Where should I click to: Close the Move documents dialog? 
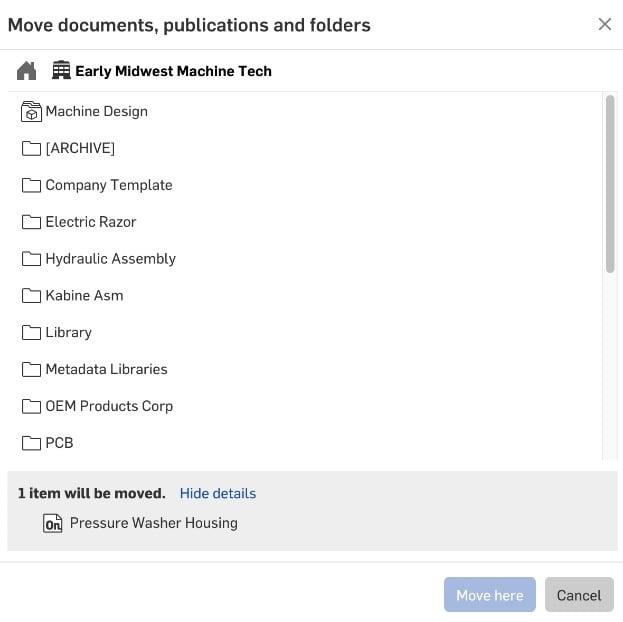(604, 24)
